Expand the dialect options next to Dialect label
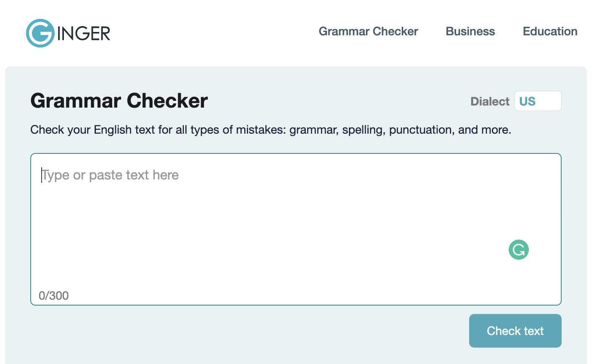 pyautogui.click(x=538, y=101)
